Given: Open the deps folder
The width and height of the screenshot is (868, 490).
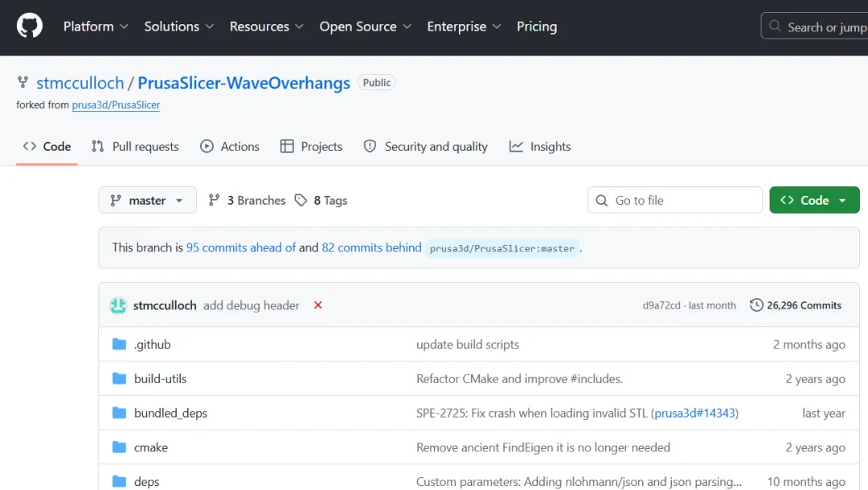Looking at the screenshot, I should coord(147,482).
